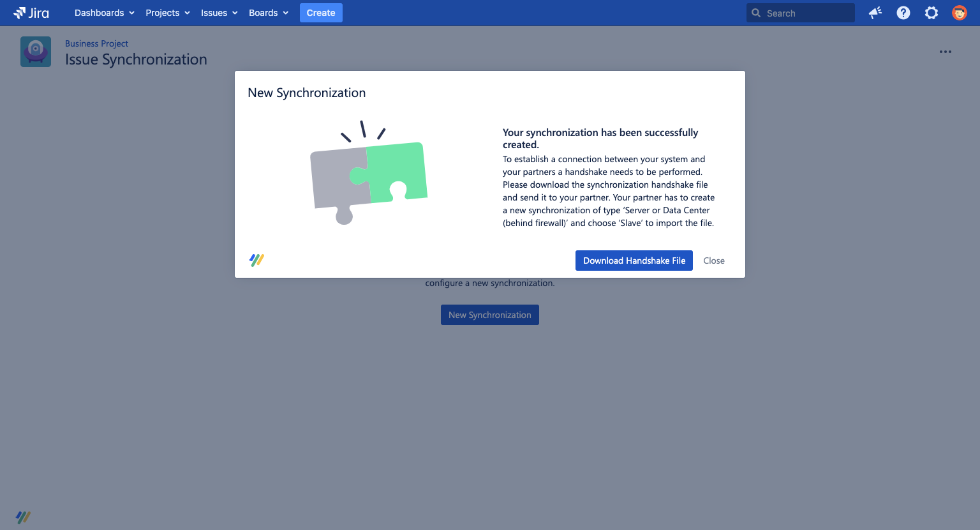Image resolution: width=980 pixels, height=530 pixels.
Task: Download the handshake file
Action: (x=634, y=261)
